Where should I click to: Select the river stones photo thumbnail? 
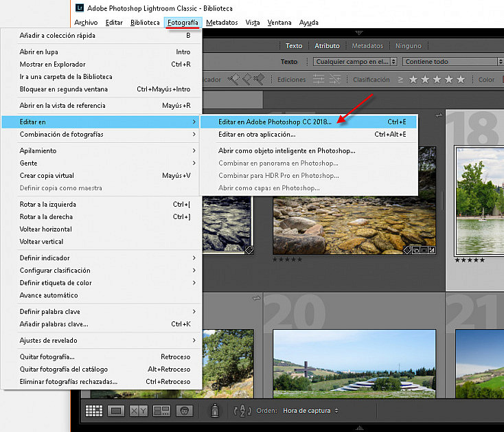354,225
